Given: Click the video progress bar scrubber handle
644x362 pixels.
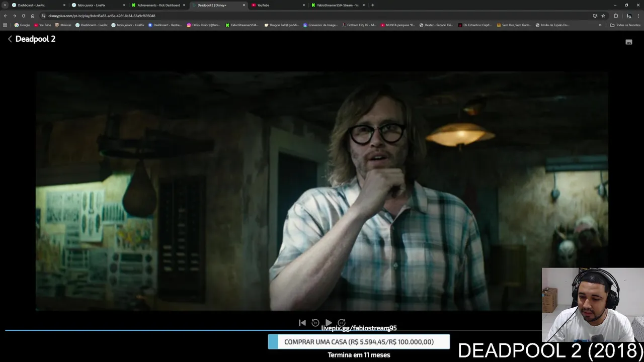Looking at the screenshot, I should (x=389, y=330).
